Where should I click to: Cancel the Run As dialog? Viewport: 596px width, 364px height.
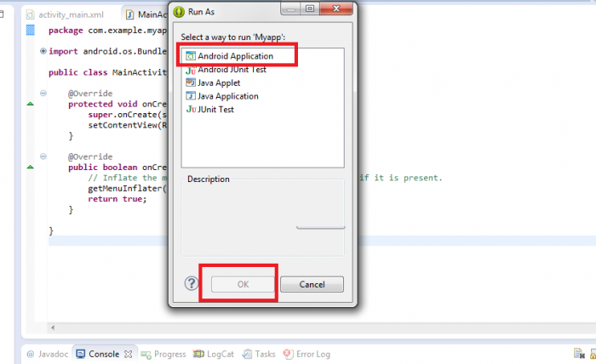(x=312, y=284)
